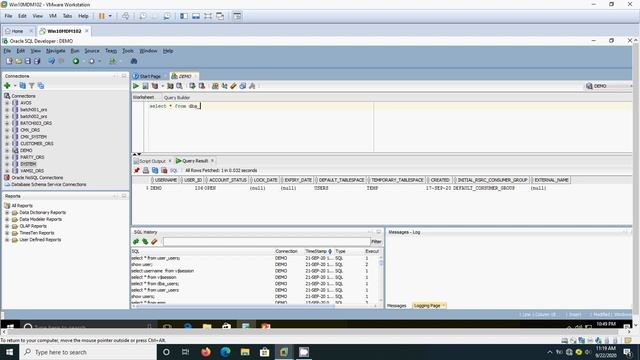Click the red Delete icon in Query Result toolbar

[164, 170]
